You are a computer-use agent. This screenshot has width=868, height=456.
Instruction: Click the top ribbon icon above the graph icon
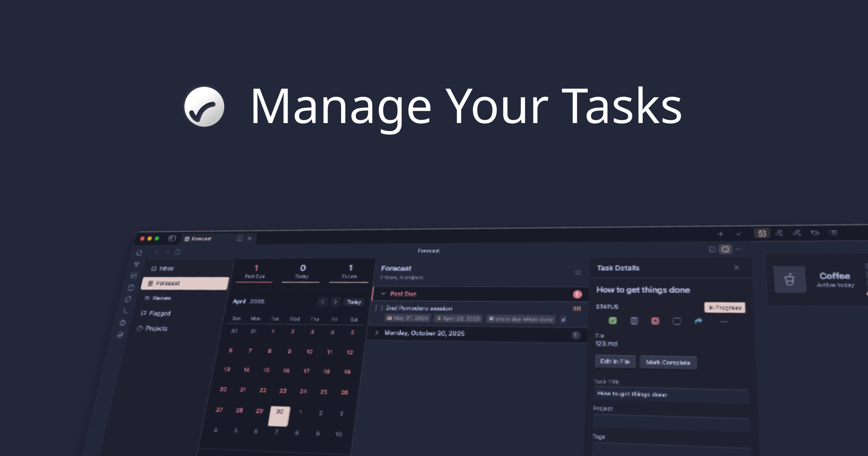pos(139,253)
